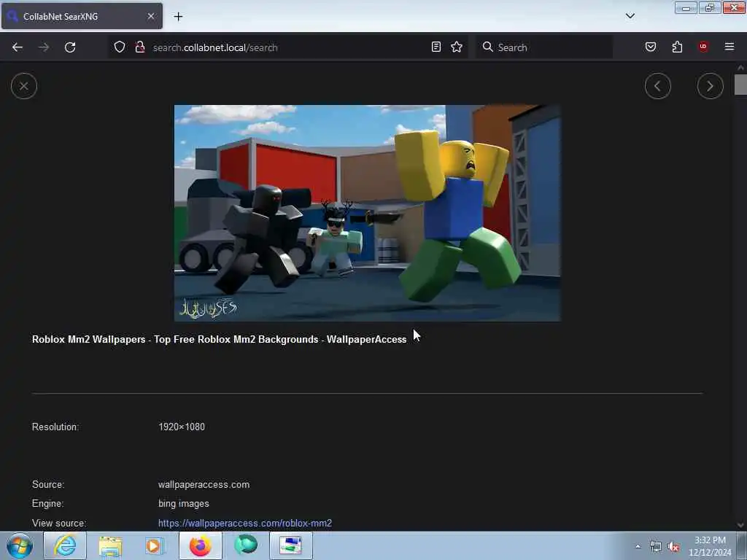
Task: Select the bing images engine text
Action: tap(183, 503)
